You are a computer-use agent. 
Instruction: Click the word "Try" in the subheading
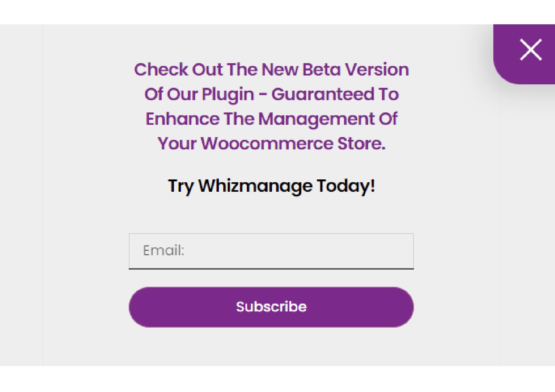181,186
